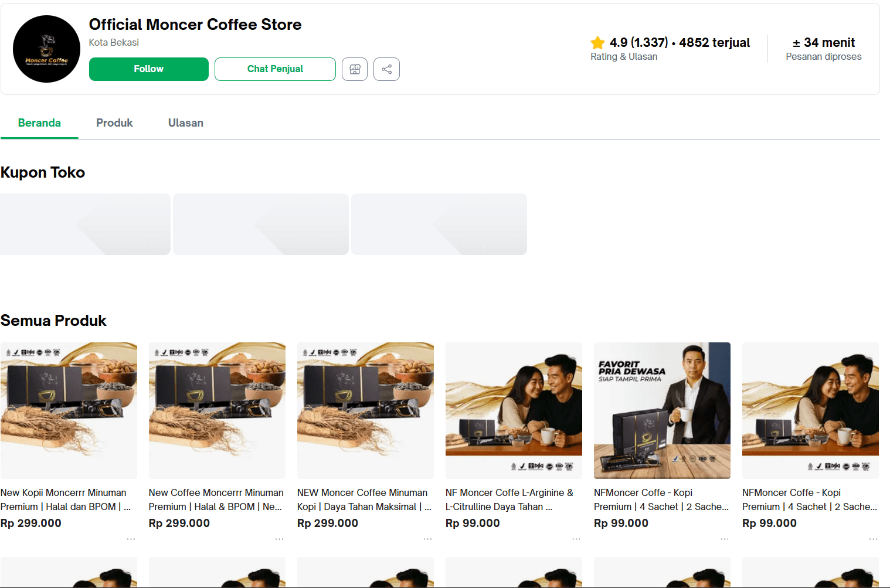Open the New Kopii Moncerrr product image
Viewport: 890px width, 588px height.
point(69,410)
